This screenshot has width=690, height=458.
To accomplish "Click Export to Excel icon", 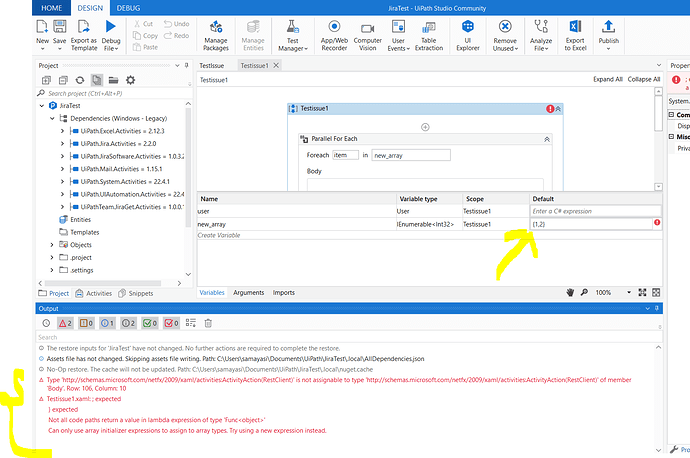I will (x=575, y=27).
